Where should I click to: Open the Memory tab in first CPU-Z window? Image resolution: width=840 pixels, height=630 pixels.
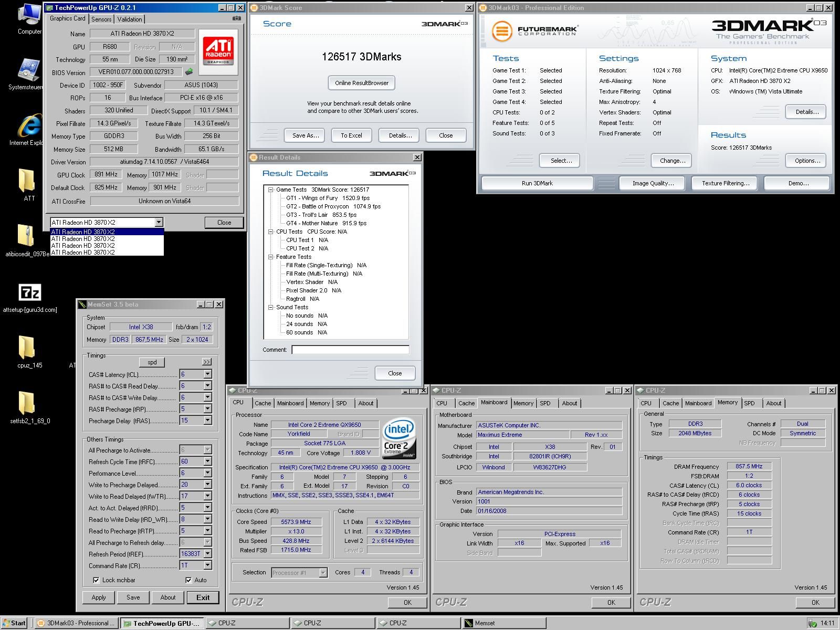tap(320, 403)
